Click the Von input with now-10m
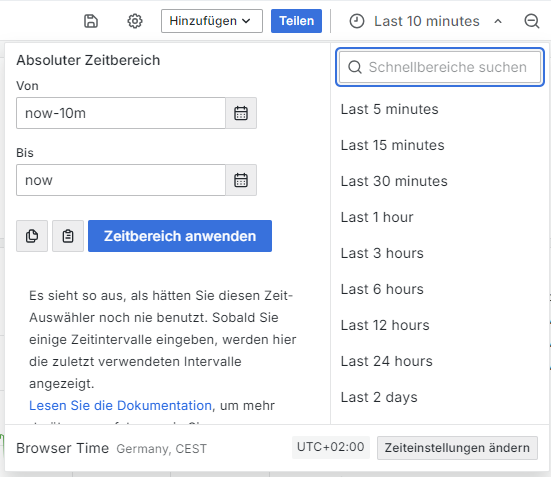Viewport: 551px width, 477px height. (x=121, y=113)
